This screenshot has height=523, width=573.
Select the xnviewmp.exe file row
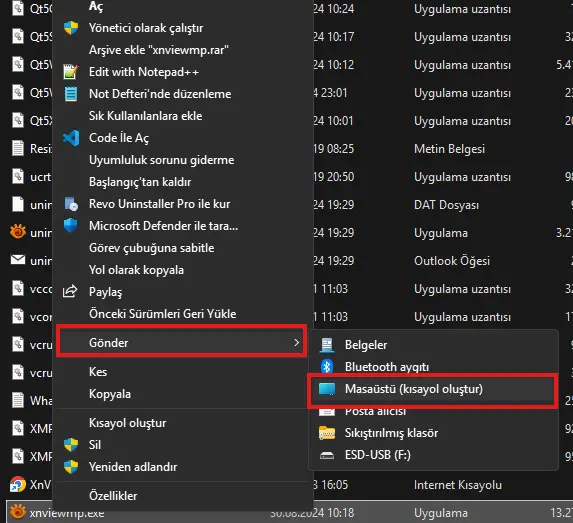289,512
